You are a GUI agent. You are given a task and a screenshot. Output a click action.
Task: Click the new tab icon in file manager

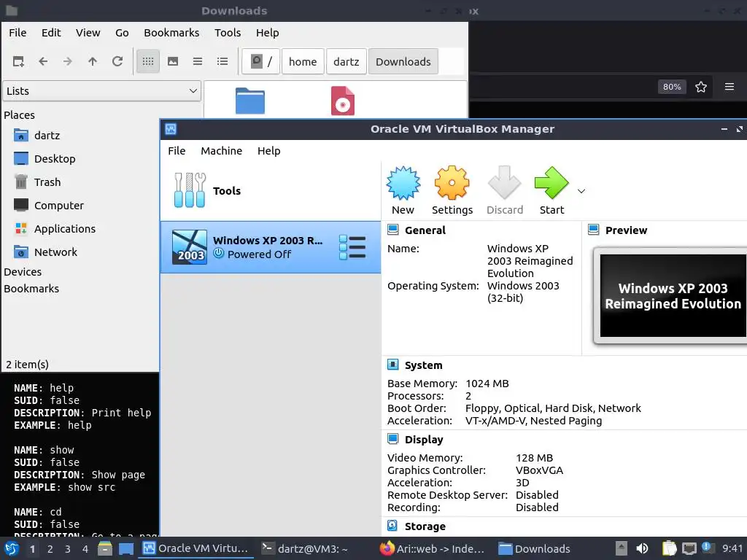[x=18, y=61]
